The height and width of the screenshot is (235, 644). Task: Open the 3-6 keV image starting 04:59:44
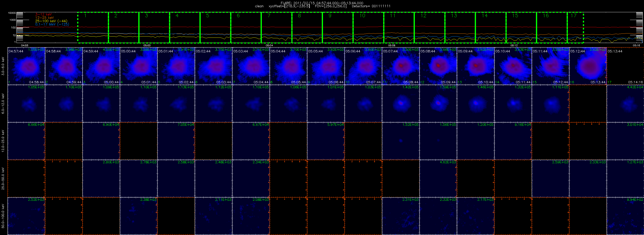coord(101,66)
